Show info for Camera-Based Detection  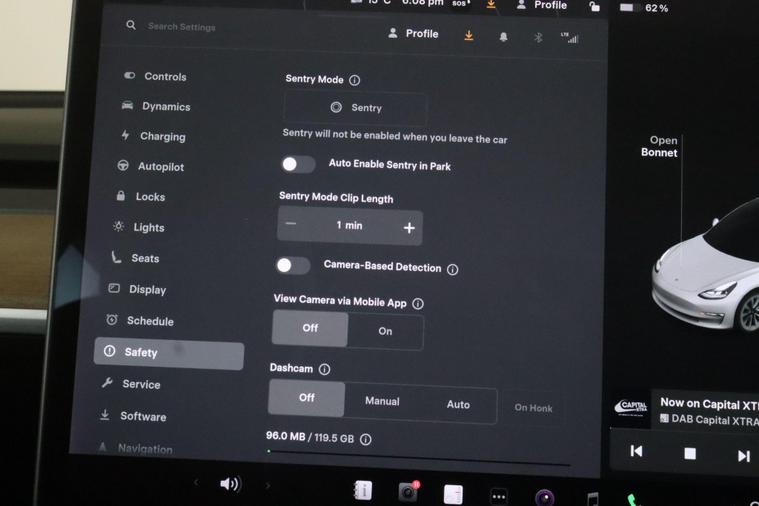(x=452, y=269)
